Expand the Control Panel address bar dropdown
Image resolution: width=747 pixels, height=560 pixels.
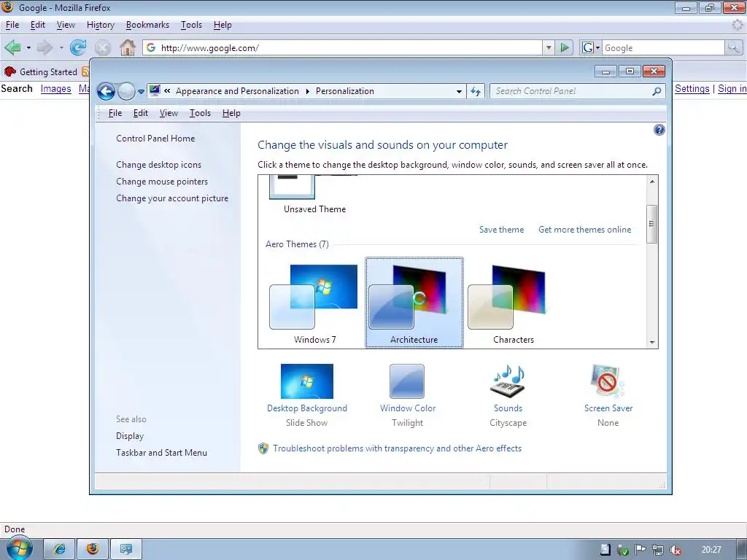coord(459,91)
